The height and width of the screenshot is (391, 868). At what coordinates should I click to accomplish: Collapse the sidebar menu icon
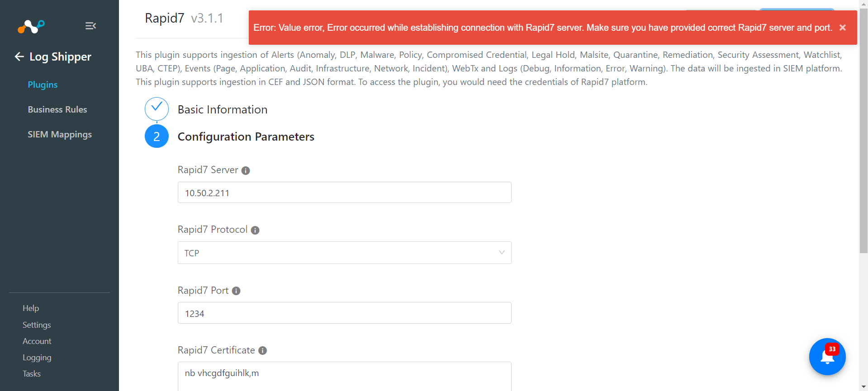coord(90,26)
